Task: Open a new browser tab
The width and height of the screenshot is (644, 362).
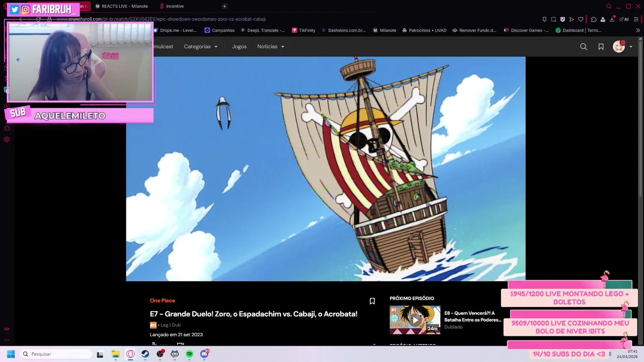Action: pyautogui.click(x=224, y=6)
